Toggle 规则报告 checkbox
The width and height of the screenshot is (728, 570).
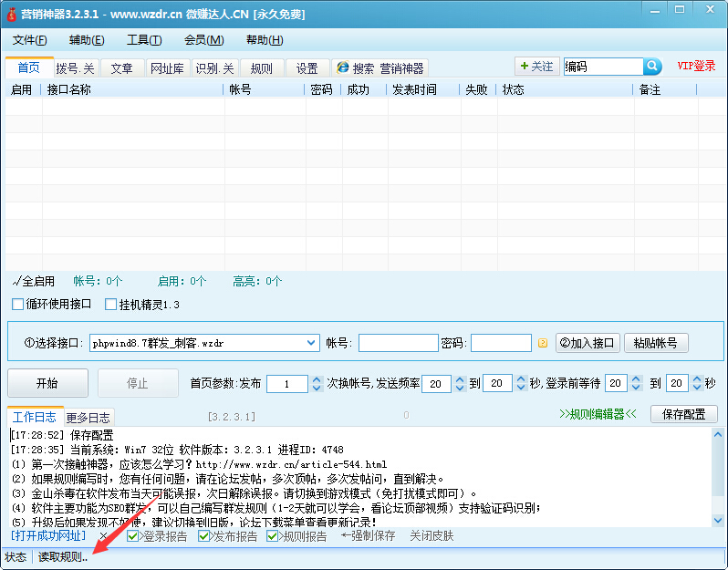272,536
